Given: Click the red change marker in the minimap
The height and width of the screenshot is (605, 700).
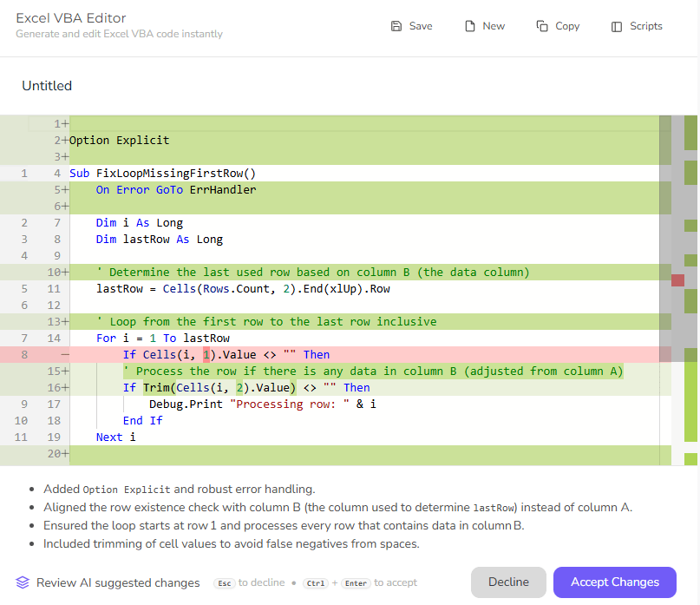Looking at the screenshot, I should tap(677, 279).
